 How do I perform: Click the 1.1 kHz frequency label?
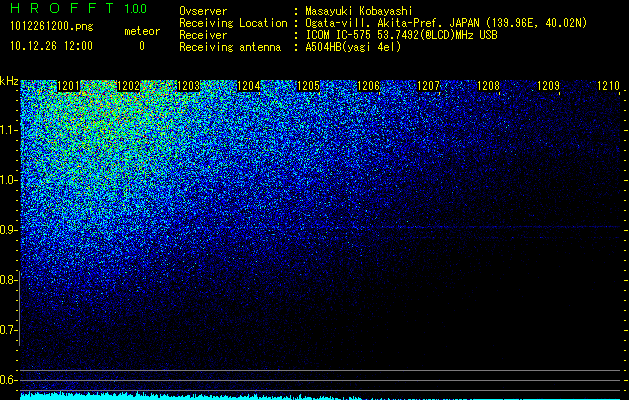tap(8, 130)
